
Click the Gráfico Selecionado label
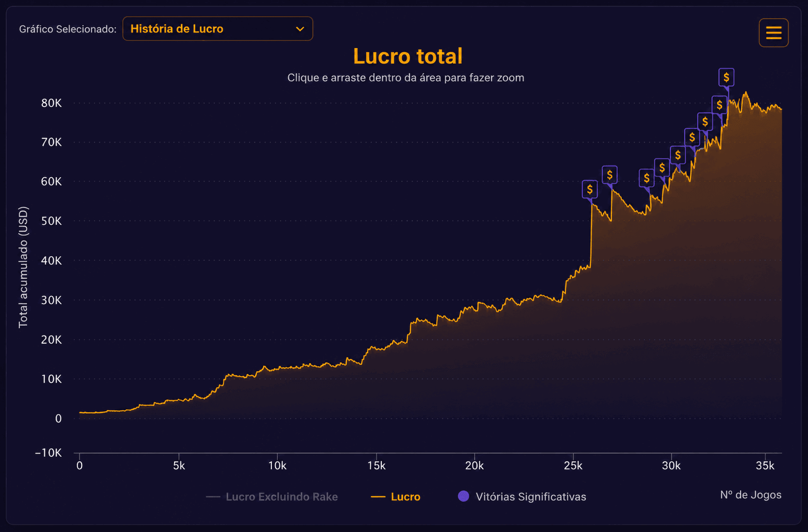[67, 29]
